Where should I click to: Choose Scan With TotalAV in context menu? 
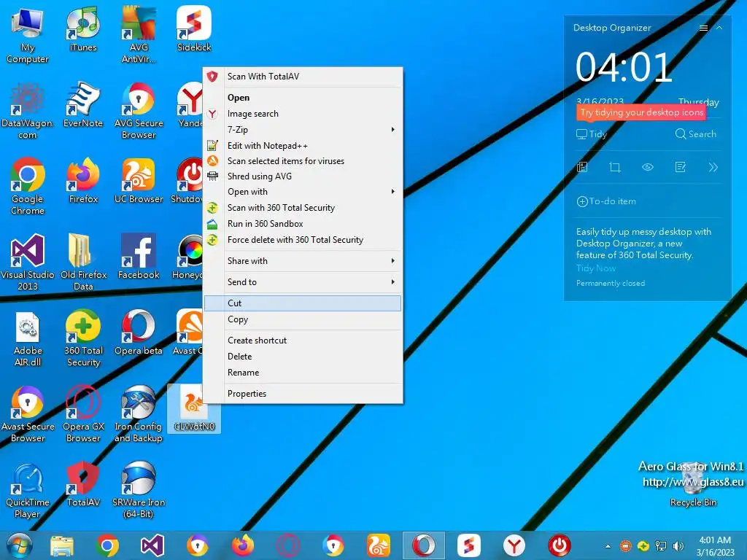click(x=303, y=76)
